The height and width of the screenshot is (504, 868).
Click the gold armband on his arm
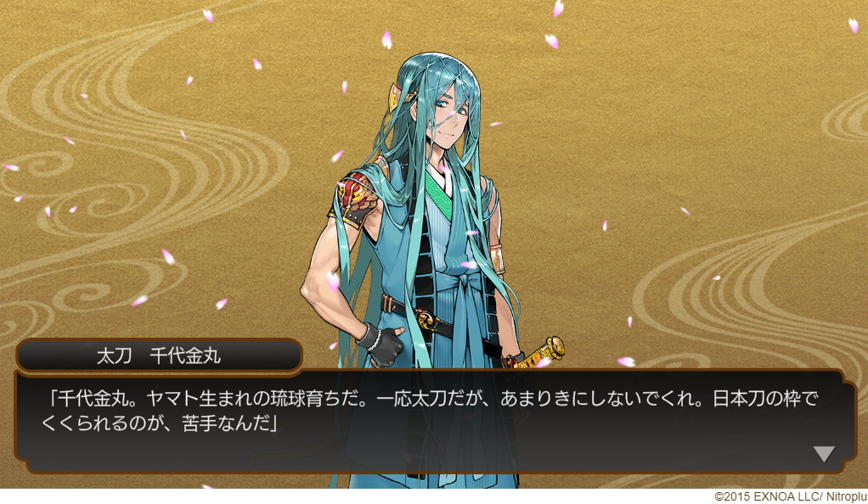pyautogui.click(x=497, y=259)
